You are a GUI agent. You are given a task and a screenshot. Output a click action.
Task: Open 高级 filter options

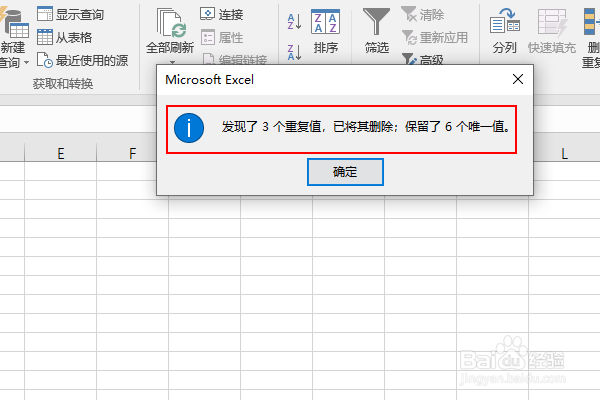(x=422, y=59)
